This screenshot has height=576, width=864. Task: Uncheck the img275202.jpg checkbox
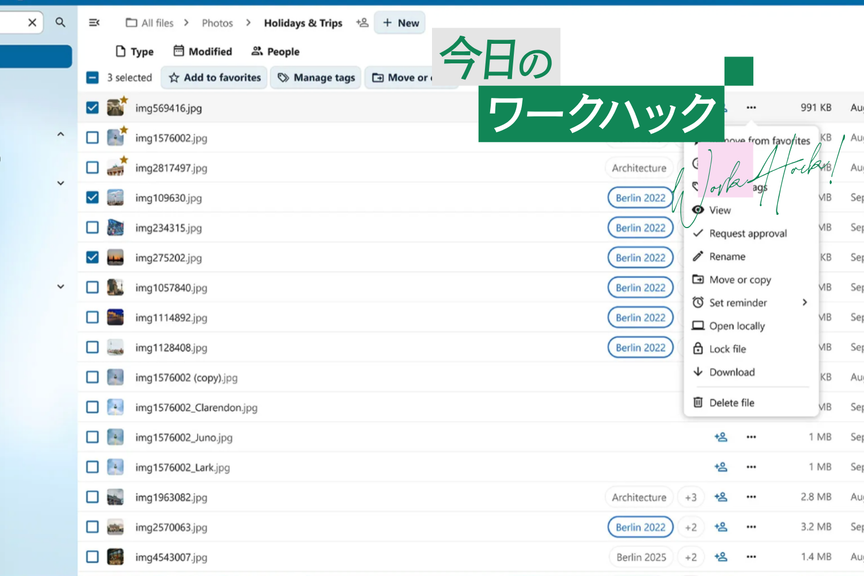(x=92, y=257)
